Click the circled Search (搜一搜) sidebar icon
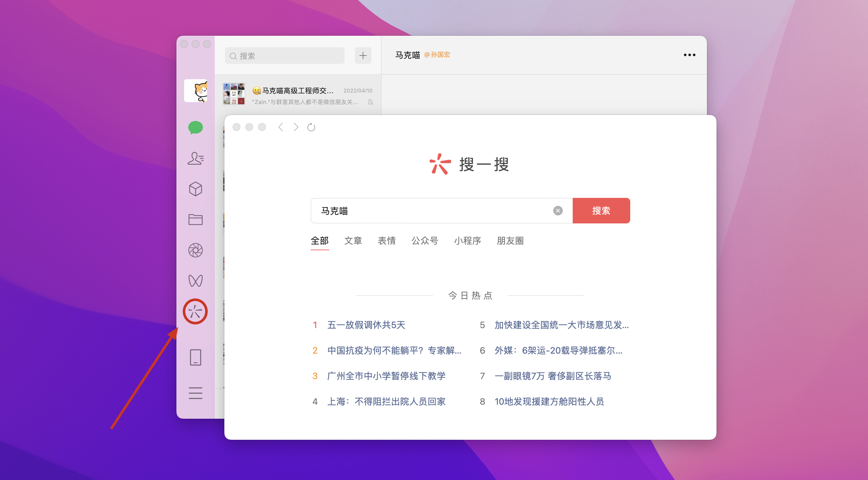 196,312
